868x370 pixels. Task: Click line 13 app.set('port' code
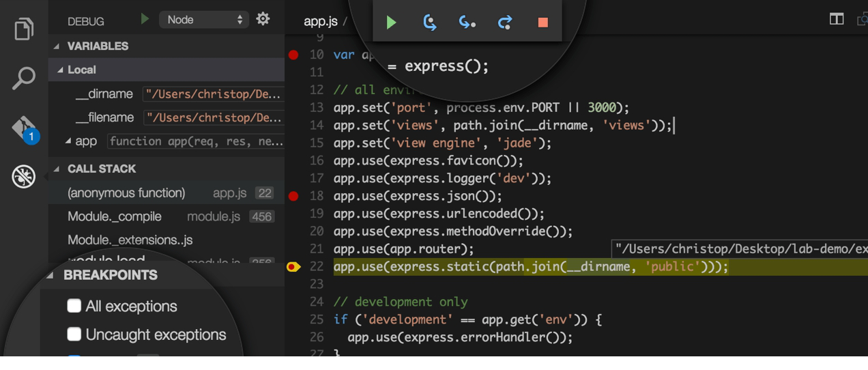[482, 108]
